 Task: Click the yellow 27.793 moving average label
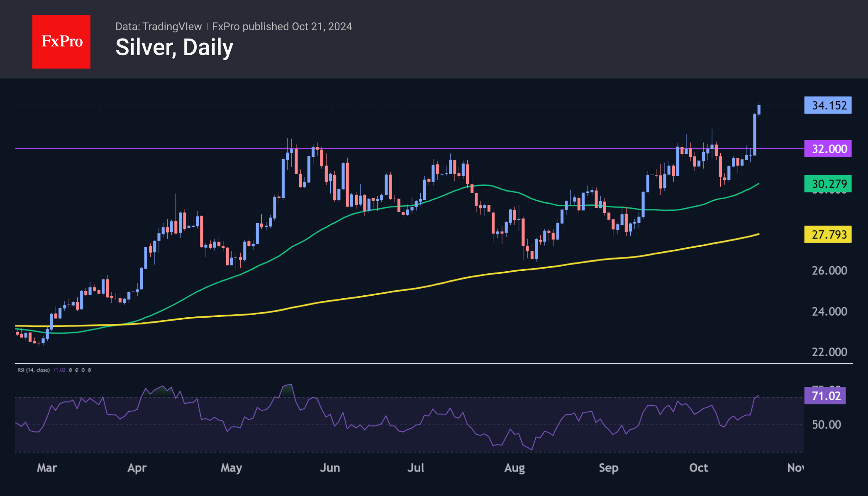(828, 234)
